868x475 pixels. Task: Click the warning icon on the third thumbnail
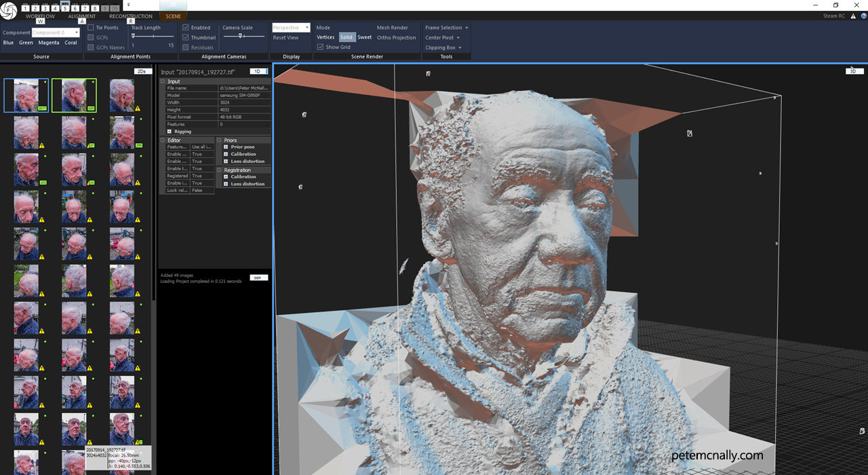[x=138, y=108]
